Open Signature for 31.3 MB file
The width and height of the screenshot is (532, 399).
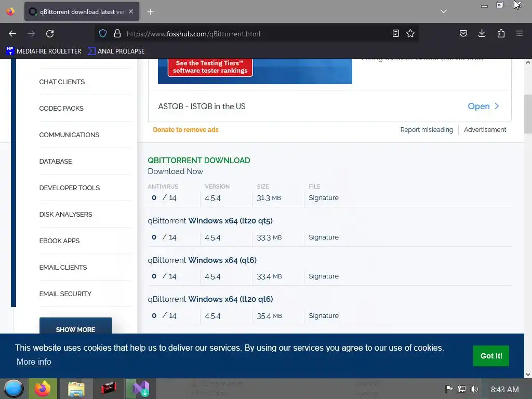[323, 197]
